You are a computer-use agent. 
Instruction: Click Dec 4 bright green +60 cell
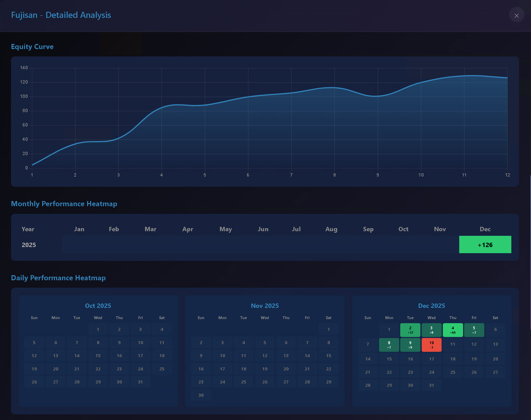coord(453,330)
